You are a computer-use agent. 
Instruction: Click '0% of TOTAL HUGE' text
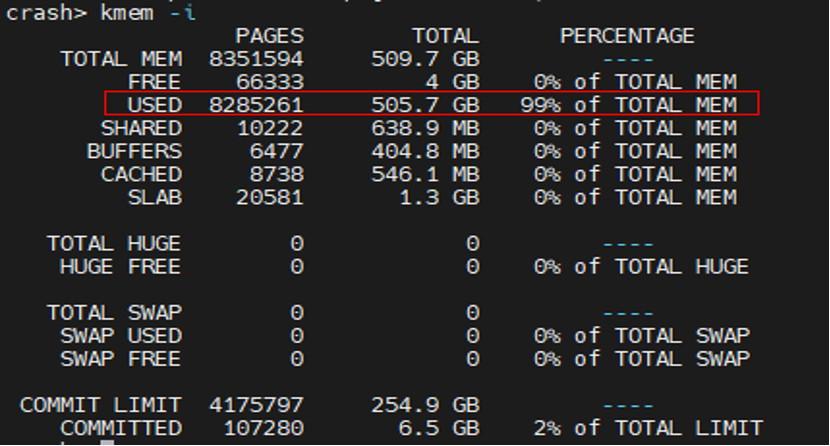pos(641,267)
